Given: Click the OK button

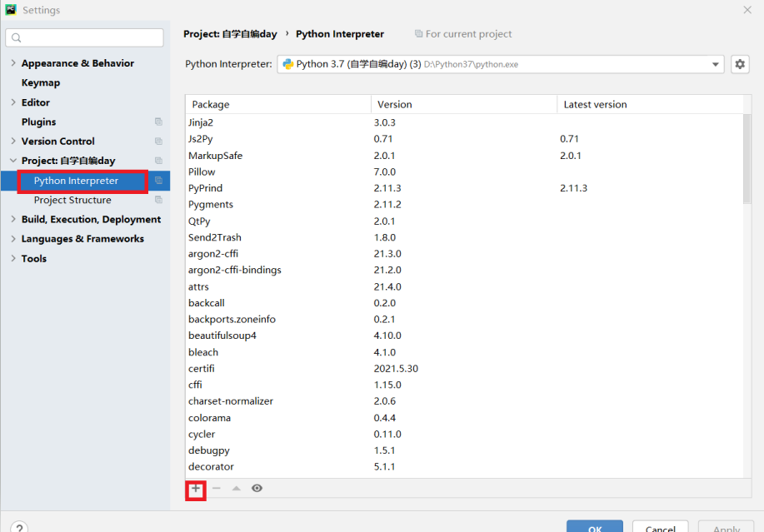Looking at the screenshot, I should point(594,528).
